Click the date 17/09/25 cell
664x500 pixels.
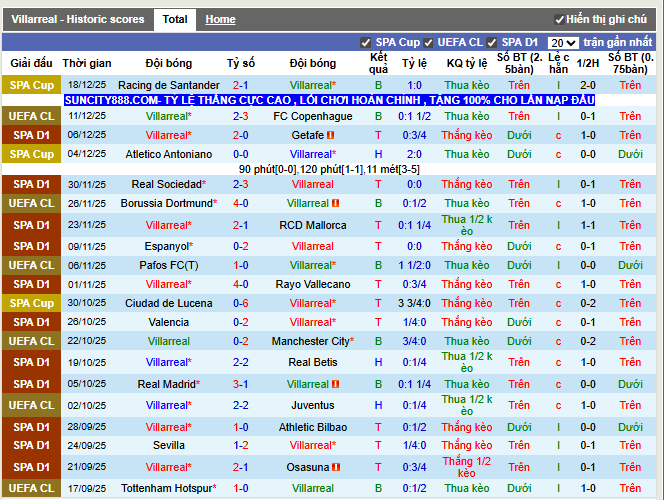coord(87,488)
